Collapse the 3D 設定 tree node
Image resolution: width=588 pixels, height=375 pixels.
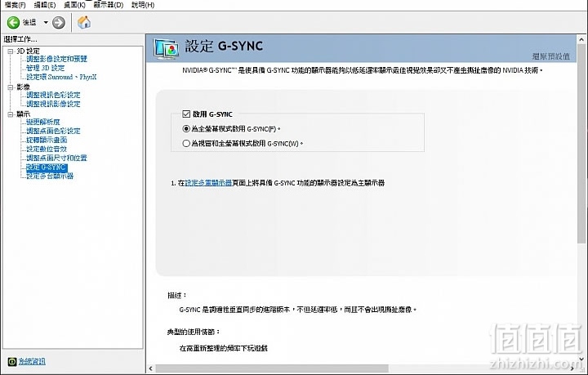(11, 51)
